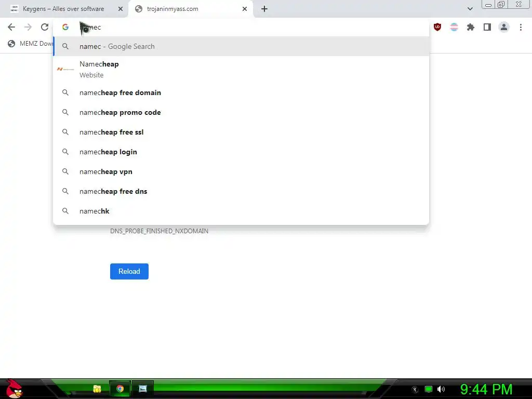This screenshot has width=532, height=399.
Task: Close the trojaninmyass.com tab
Action: pyautogui.click(x=245, y=9)
